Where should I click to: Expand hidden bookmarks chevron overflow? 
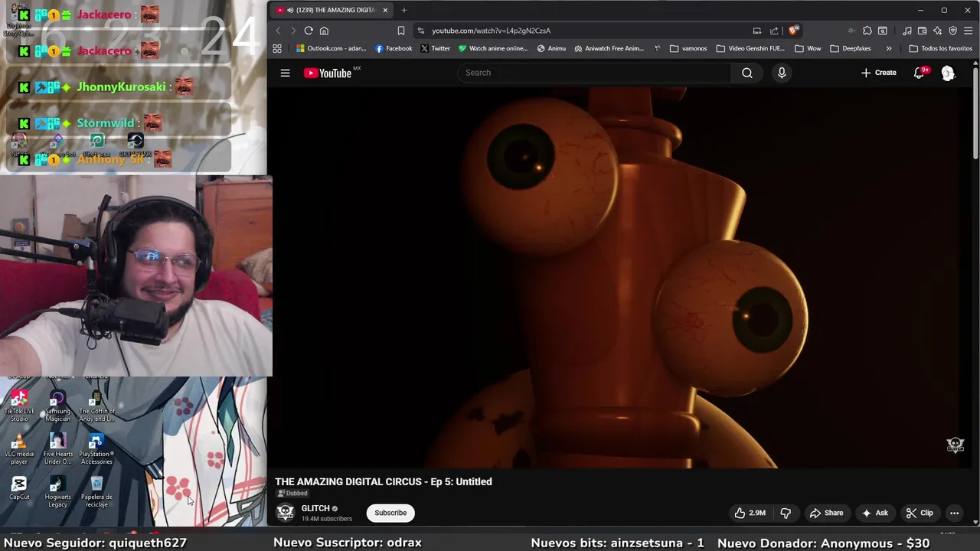pyautogui.click(x=889, y=48)
